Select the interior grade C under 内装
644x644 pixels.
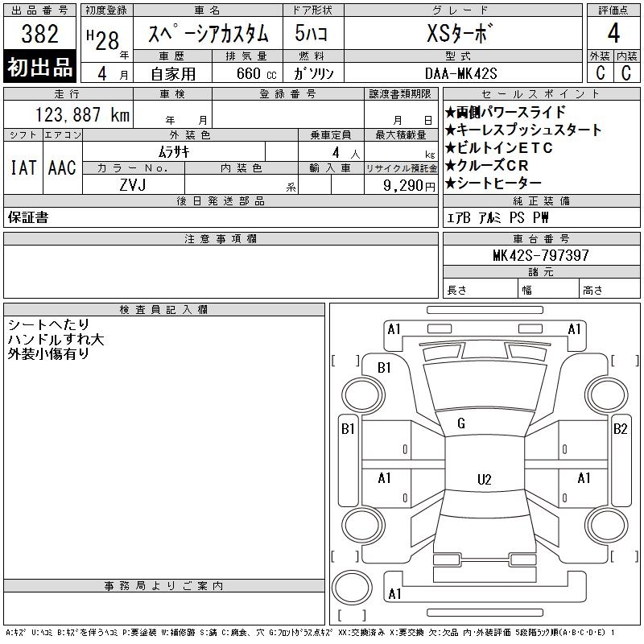click(x=626, y=72)
